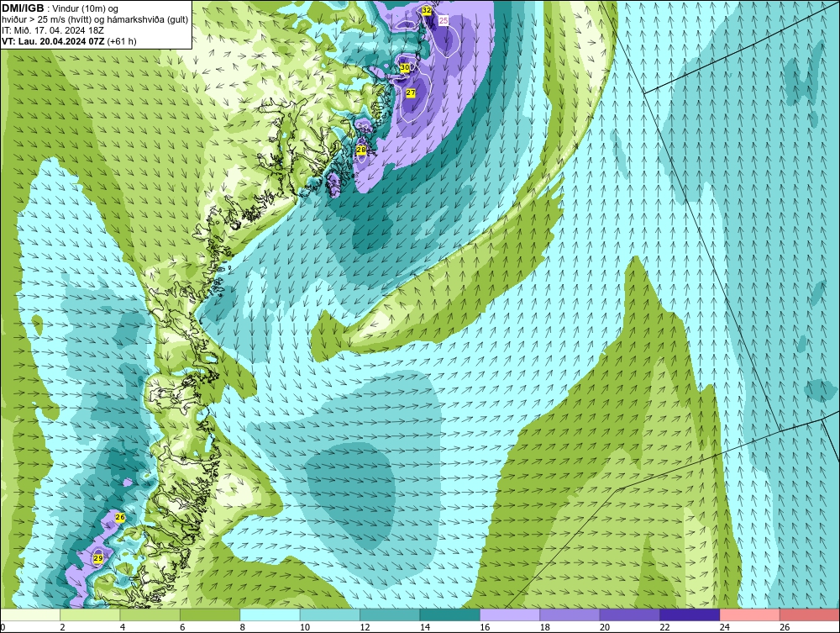Select the above 26 m/s salmon swatch
Image resolution: width=840 pixels, height=633 pixels.
[x=810, y=615]
